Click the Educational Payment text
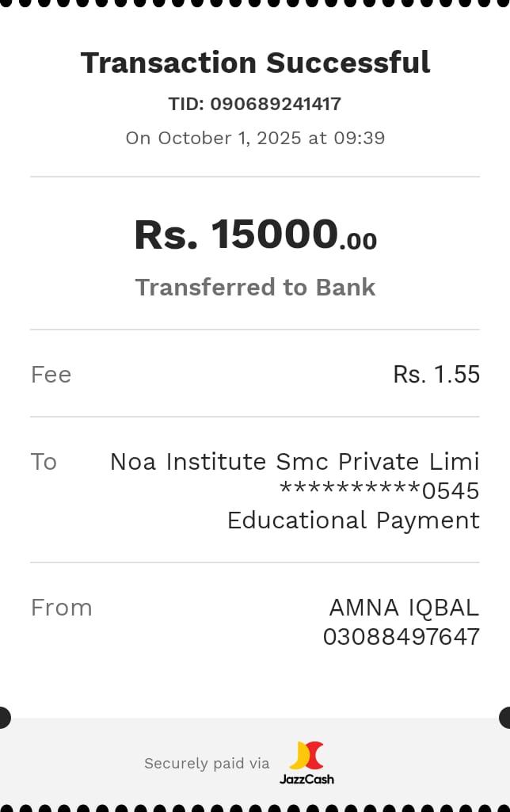This screenshot has height=812, width=510. (x=353, y=520)
